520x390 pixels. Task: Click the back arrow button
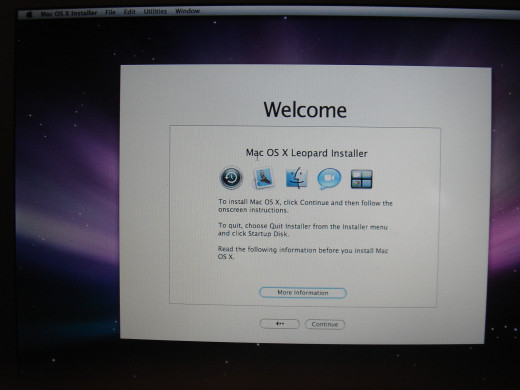280,324
